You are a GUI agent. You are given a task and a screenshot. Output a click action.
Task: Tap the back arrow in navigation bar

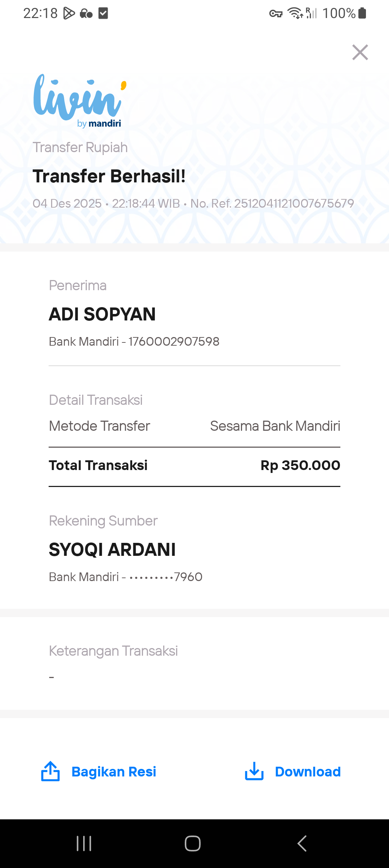coord(302,843)
